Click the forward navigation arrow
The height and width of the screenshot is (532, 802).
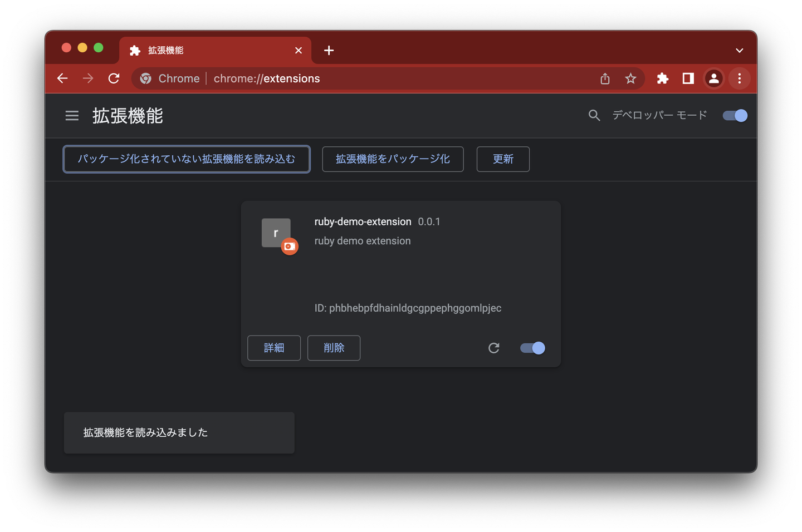tap(88, 78)
